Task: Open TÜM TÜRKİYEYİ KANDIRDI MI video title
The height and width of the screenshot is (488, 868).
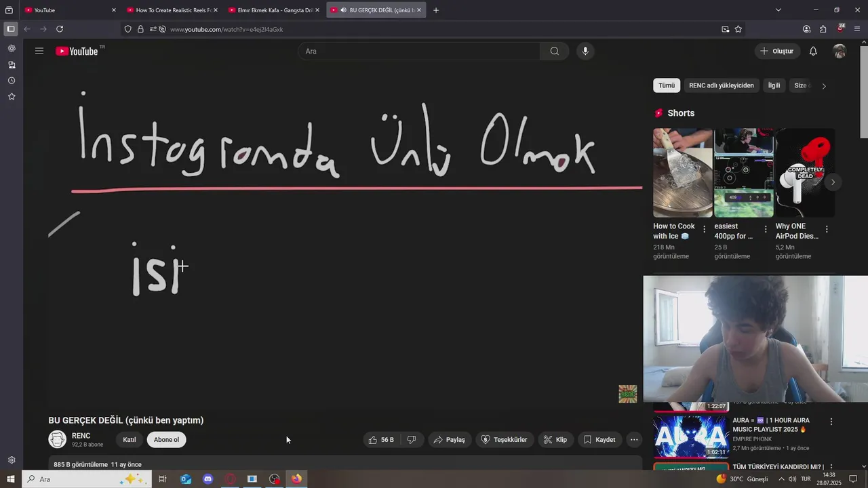Action: tap(778, 467)
